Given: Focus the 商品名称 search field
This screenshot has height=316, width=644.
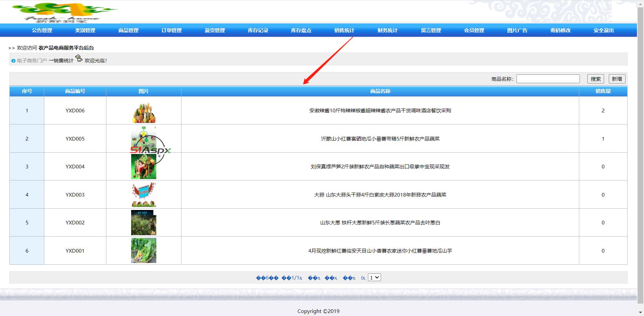Looking at the screenshot, I should point(548,79).
